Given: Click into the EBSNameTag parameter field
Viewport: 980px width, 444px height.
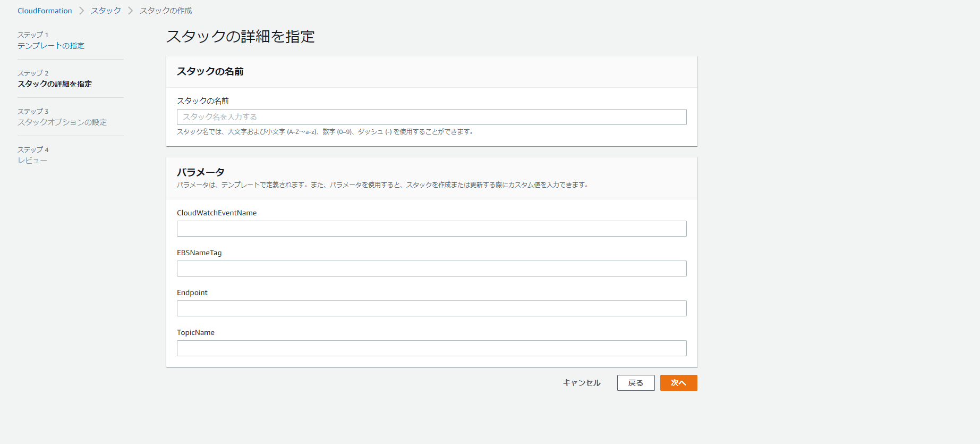Looking at the screenshot, I should point(431,269).
